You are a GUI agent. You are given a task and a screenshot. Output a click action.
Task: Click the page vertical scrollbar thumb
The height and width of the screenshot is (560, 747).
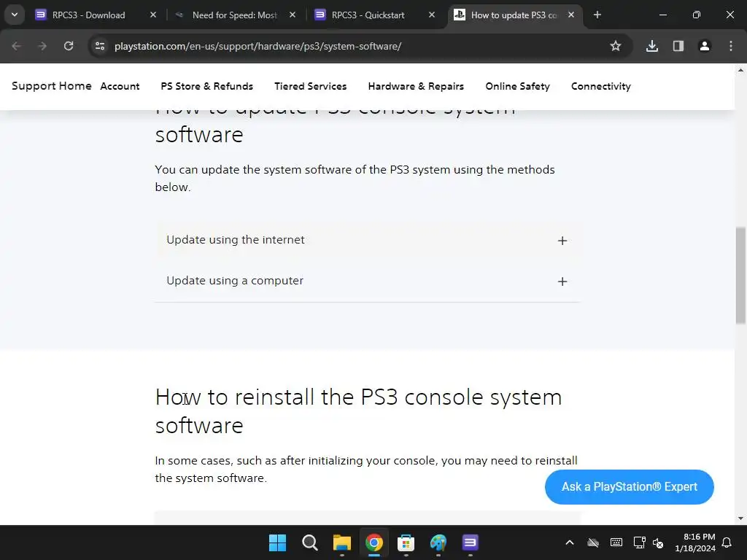pos(740,276)
